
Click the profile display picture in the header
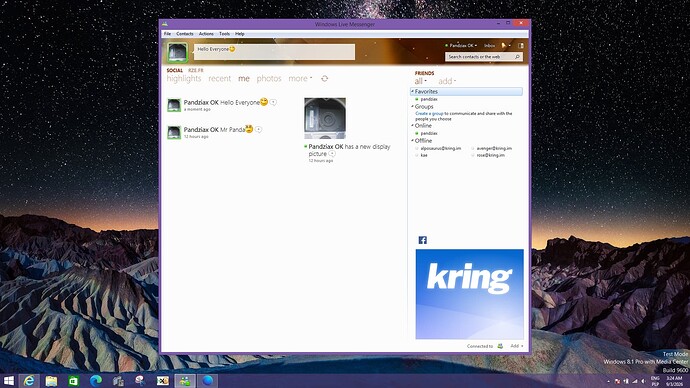[x=177, y=52]
